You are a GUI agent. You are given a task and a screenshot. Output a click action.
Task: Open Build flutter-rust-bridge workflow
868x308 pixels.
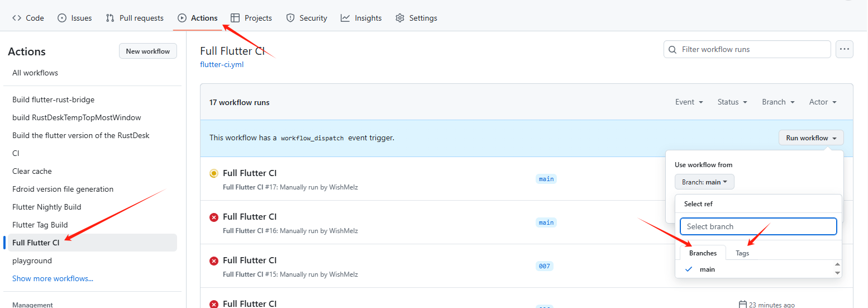point(54,99)
